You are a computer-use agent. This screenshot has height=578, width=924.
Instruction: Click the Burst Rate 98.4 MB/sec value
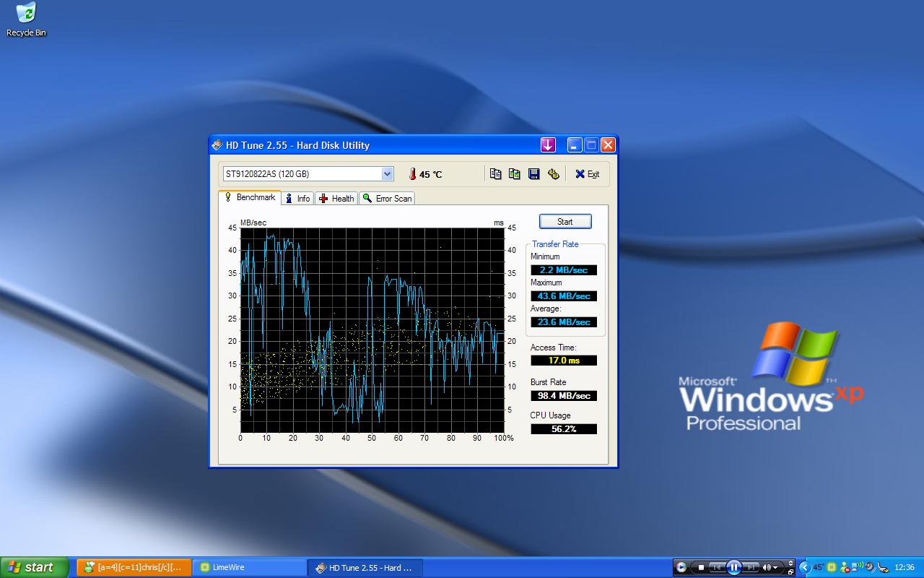pyautogui.click(x=564, y=396)
